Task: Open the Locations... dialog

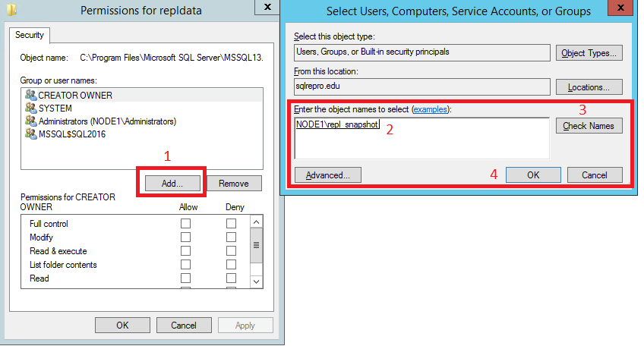Action: pos(589,87)
